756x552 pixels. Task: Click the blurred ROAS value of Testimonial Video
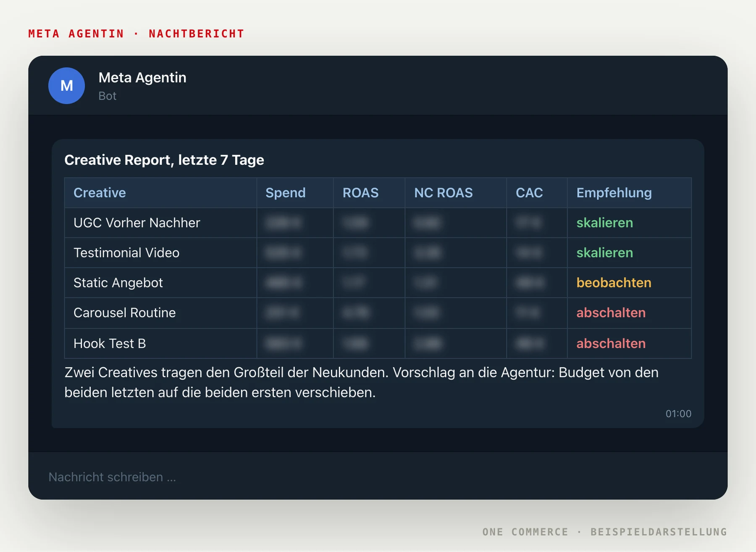coord(355,253)
